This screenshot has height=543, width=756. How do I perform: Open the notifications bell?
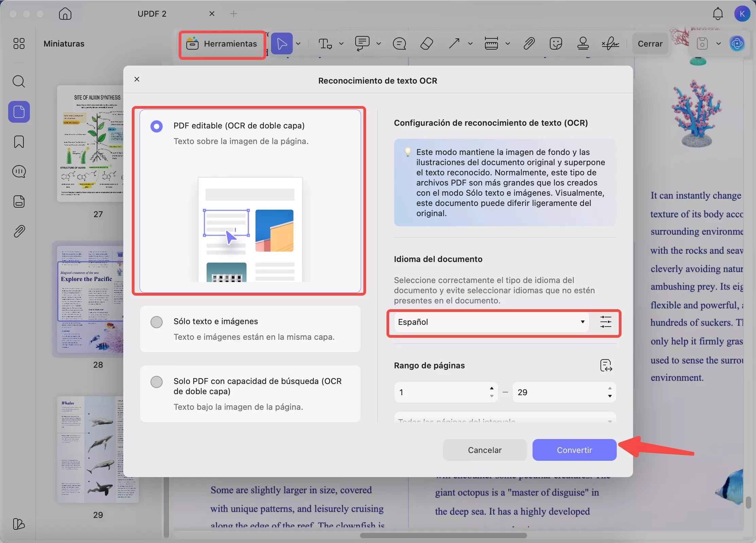pos(718,14)
